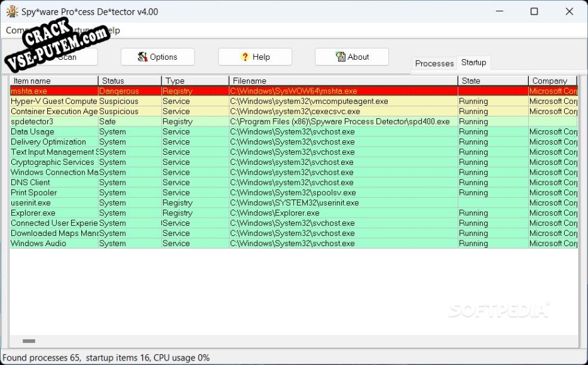This screenshot has width=588, height=365.
Task: Select the Cryptographic Services row
Action: [x=293, y=162]
